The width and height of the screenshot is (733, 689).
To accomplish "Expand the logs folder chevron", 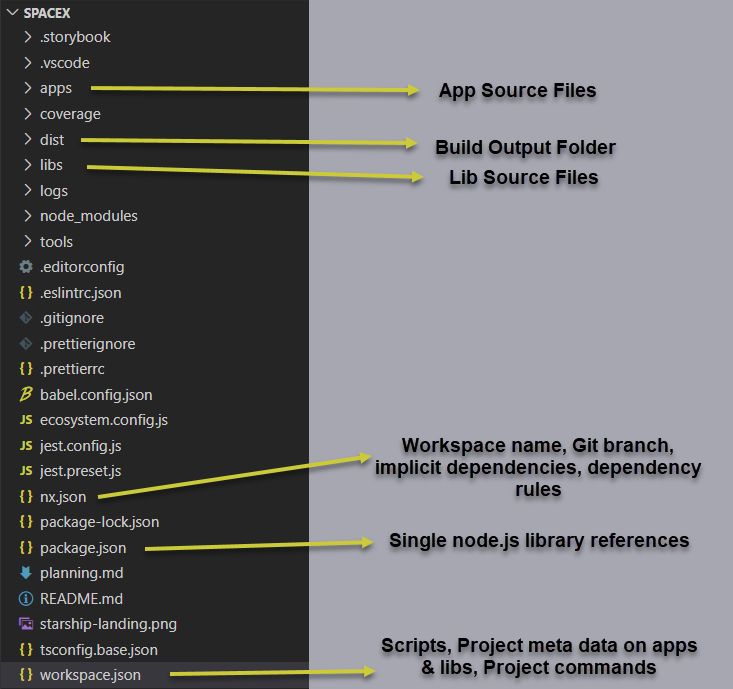I will point(28,190).
